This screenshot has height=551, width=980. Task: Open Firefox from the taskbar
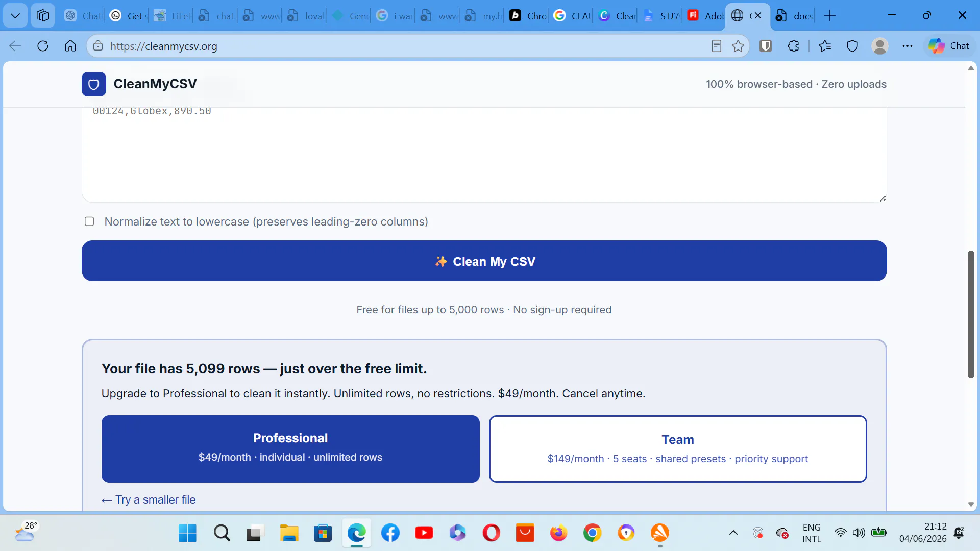coord(559,533)
